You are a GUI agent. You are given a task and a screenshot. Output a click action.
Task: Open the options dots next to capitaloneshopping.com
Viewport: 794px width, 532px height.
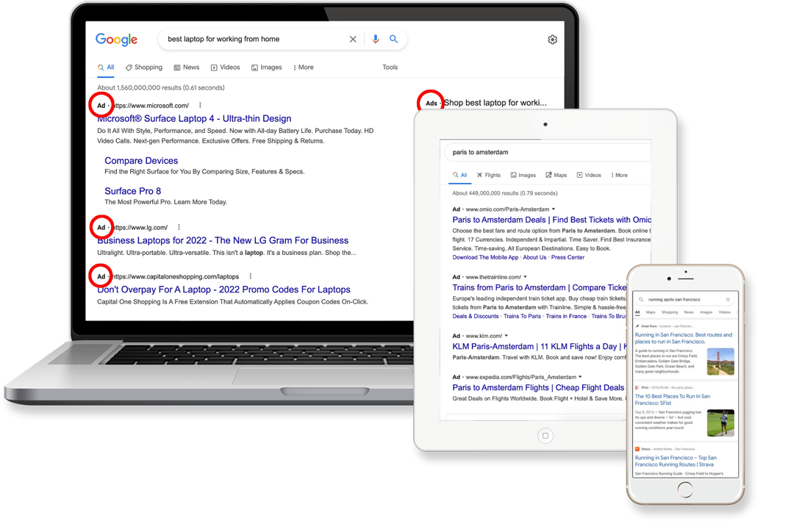(x=250, y=276)
